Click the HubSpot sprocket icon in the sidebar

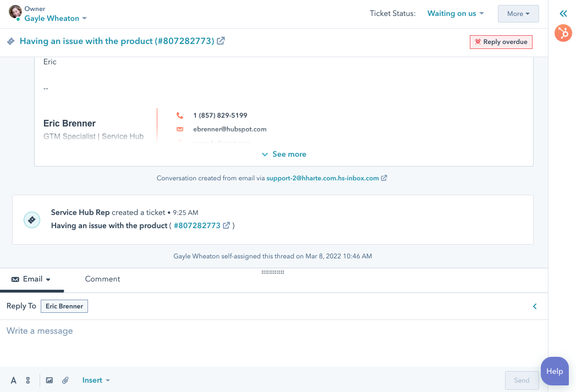click(x=563, y=33)
